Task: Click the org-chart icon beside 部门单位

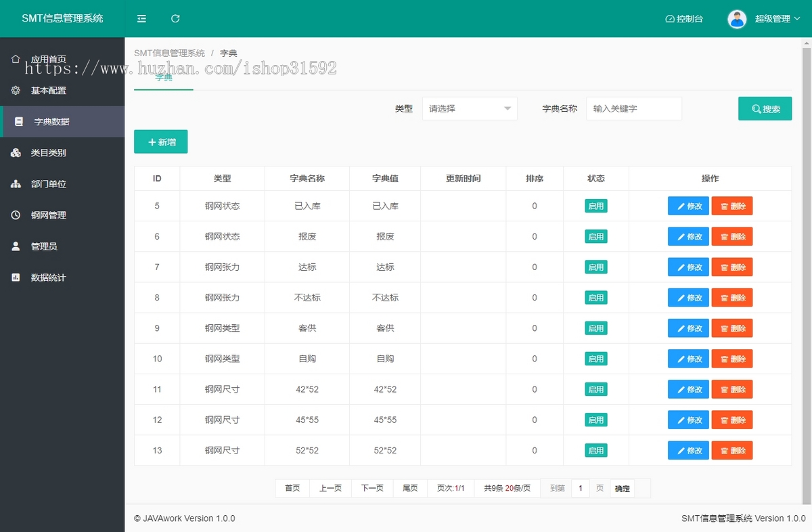Action: (x=16, y=184)
